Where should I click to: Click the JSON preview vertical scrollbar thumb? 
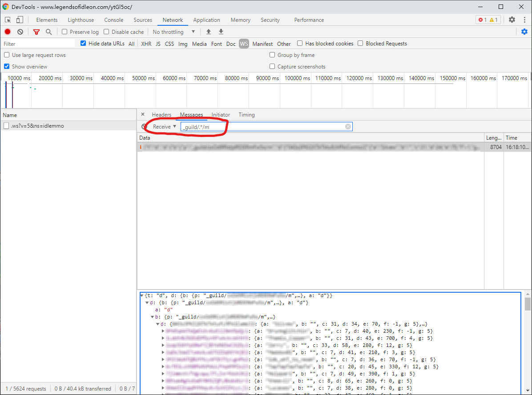[528, 304]
